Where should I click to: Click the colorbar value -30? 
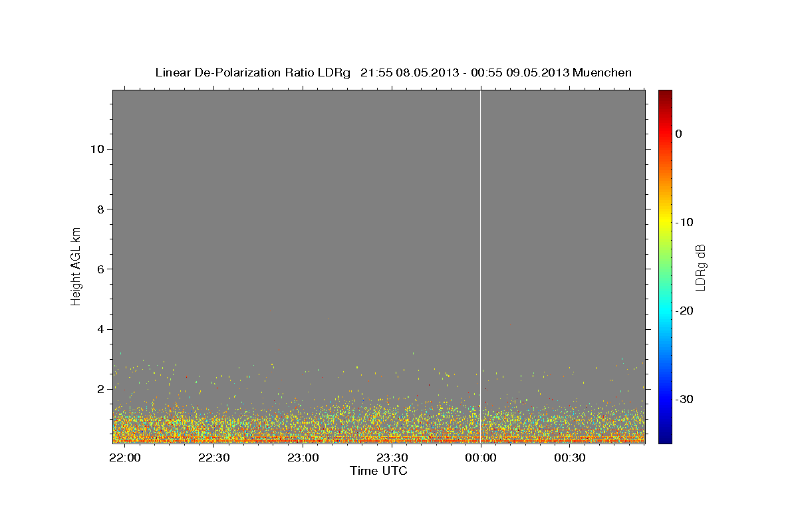pyautogui.click(x=684, y=399)
